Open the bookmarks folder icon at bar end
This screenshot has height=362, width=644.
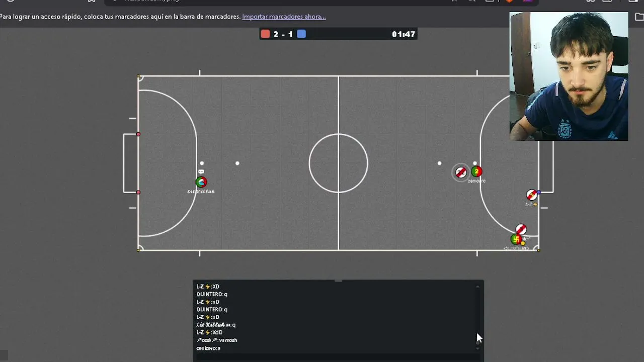click(639, 17)
